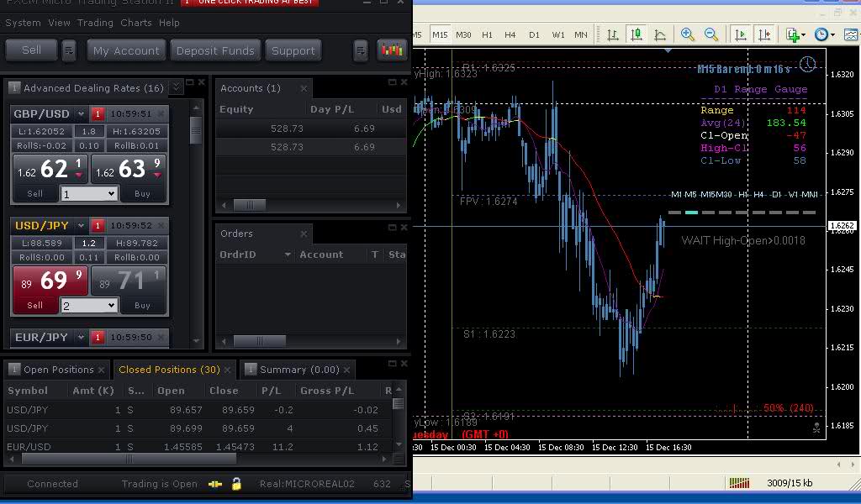Image resolution: width=861 pixels, height=504 pixels.
Task: Switch chart to candlestick mode
Action: [x=637, y=34]
